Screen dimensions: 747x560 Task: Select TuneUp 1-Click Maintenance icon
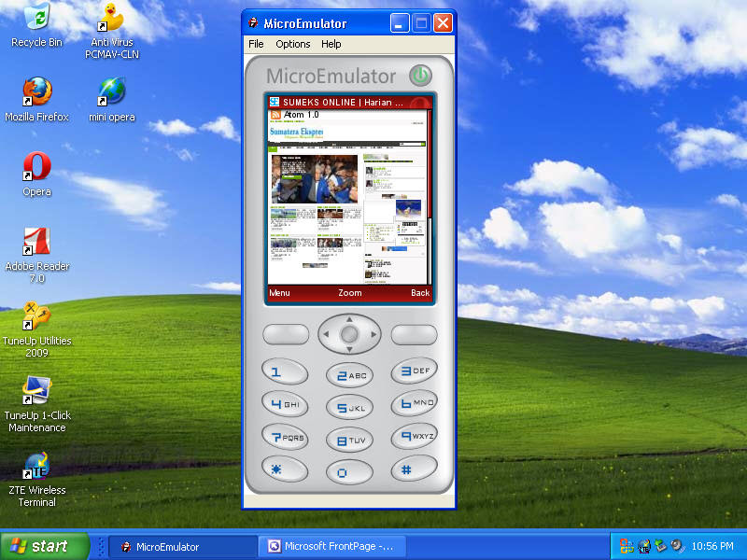tap(36, 404)
